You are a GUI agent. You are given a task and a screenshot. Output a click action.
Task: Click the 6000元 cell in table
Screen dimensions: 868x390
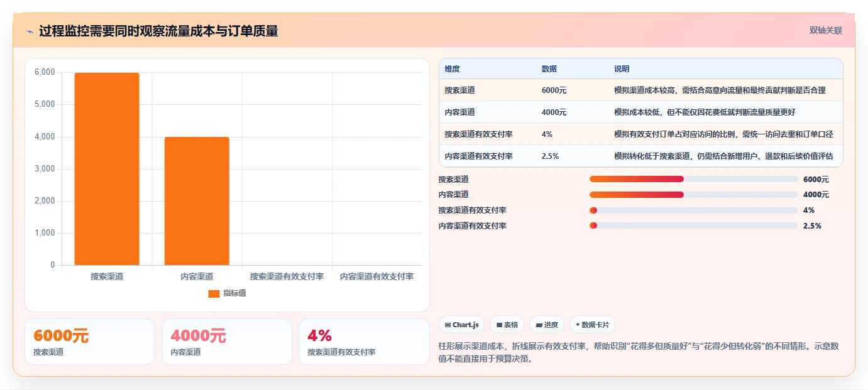554,90
